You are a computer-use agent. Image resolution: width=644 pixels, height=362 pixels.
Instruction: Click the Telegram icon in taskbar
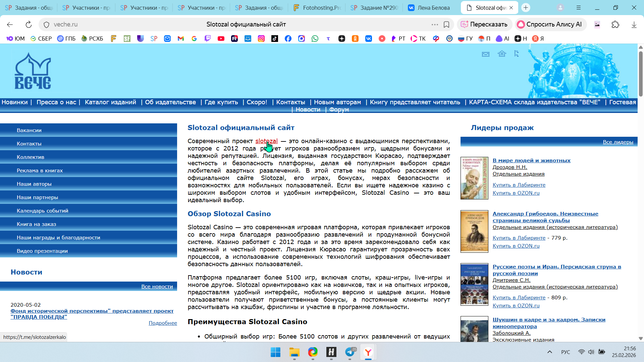pyautogui.click(x=350, y=352)
